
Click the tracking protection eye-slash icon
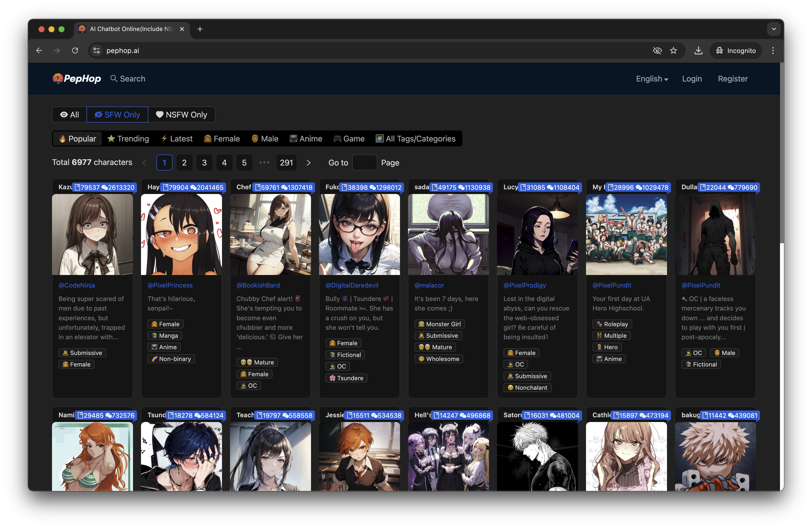(657, 50)
